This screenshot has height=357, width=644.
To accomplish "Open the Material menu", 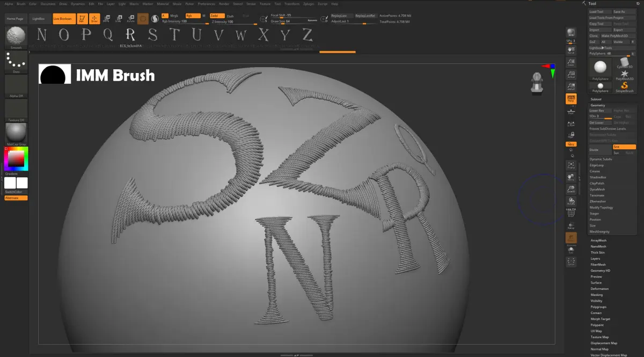I will (x=163, y=4).
